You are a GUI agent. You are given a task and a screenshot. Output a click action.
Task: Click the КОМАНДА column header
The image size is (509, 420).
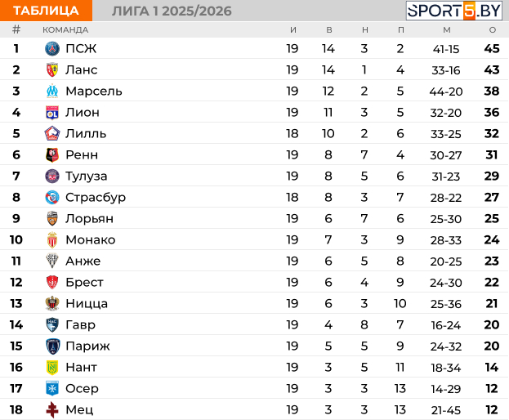65,30
